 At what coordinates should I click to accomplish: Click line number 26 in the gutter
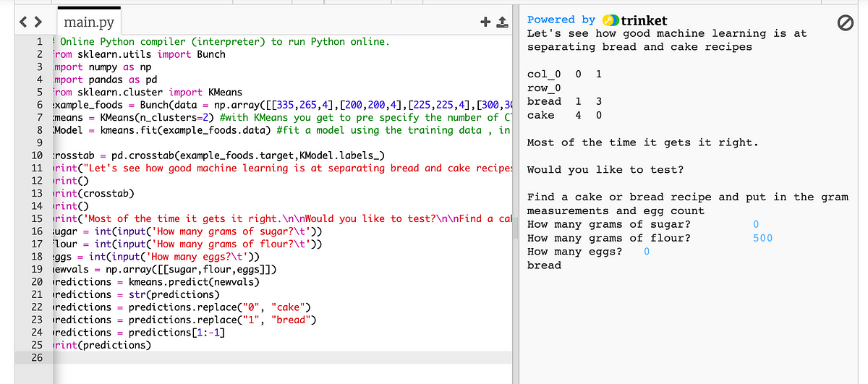point(38,358)
